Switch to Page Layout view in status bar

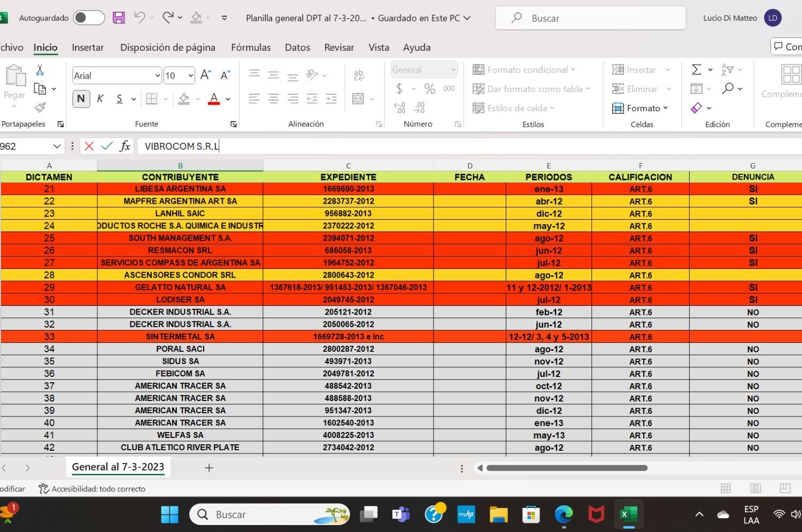click(755, 488)
